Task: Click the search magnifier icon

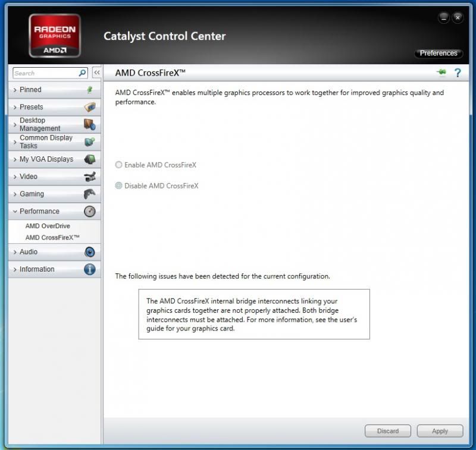Action: coord(82,73)
